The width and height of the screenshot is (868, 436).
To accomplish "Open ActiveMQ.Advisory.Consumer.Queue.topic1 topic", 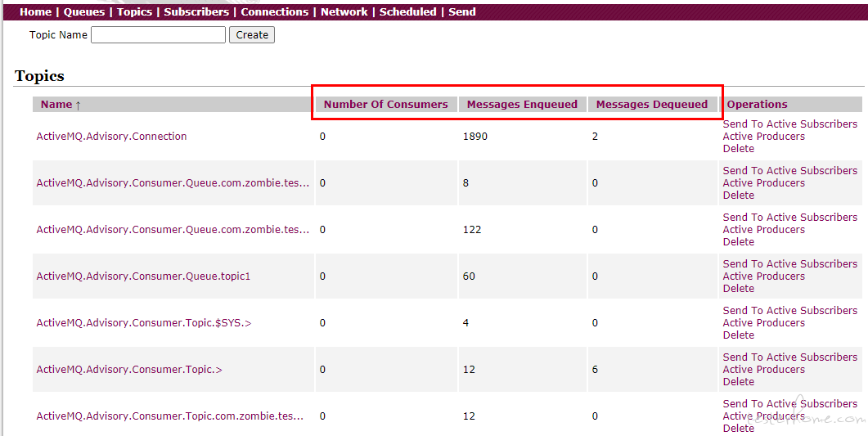I will point(143,276).
